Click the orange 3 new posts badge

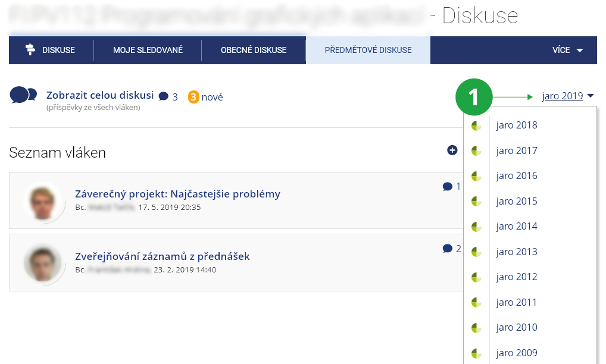click(193, 97)
